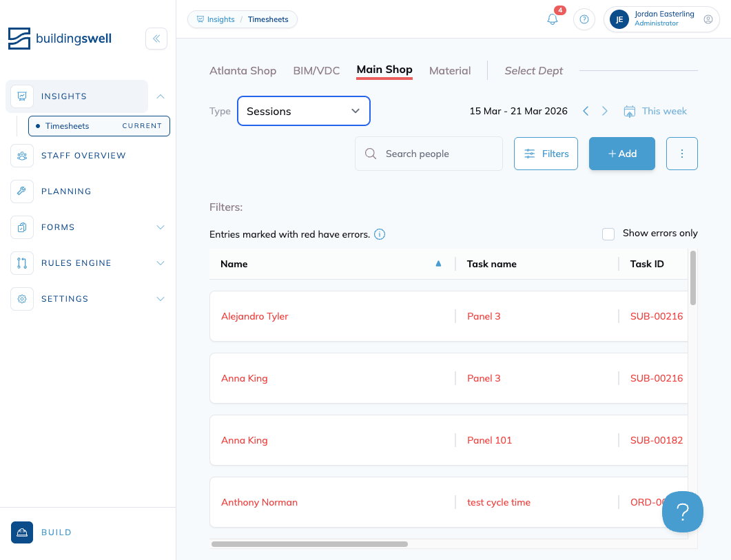Viewport: 731px width, 560px height.
Task: Open the Type Sessions dropdown
Action: pyautogui.click(x=304, y=111)
